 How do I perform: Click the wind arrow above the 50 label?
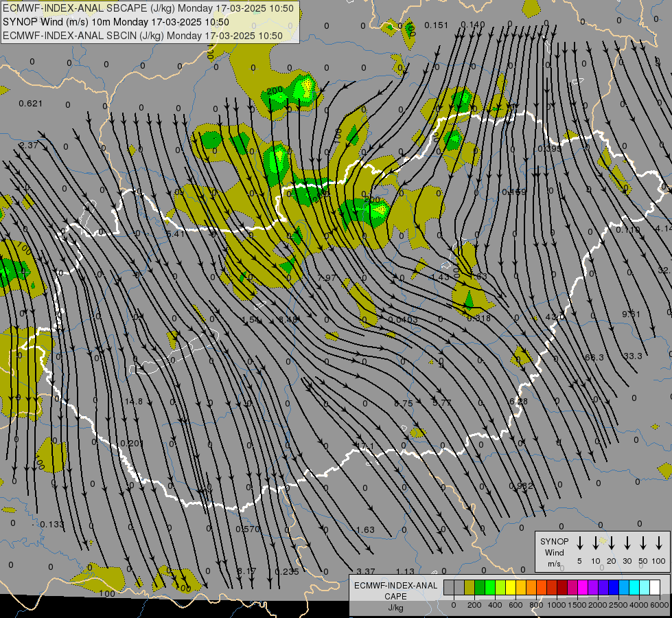[643, 543]
